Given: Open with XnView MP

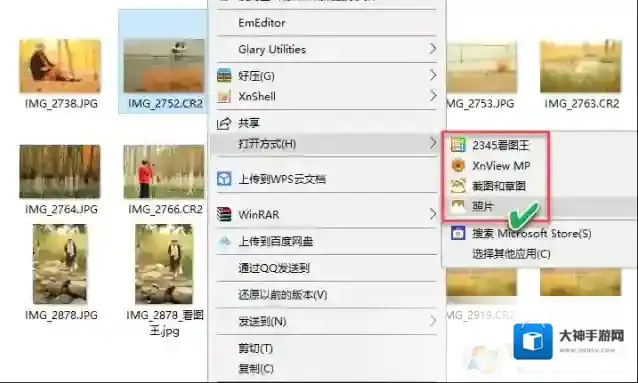Looking at the screenshot, I should [500, 166].
